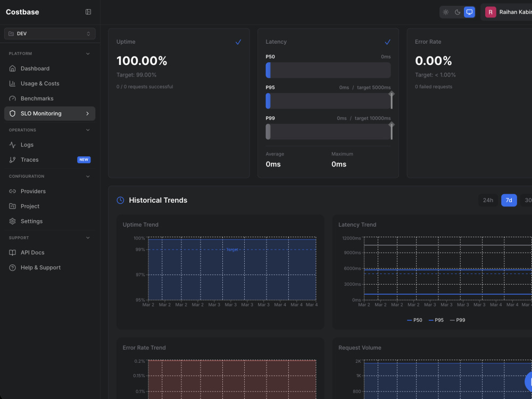
Task: Click the Latency card checkmark icon
Action: 387,42
